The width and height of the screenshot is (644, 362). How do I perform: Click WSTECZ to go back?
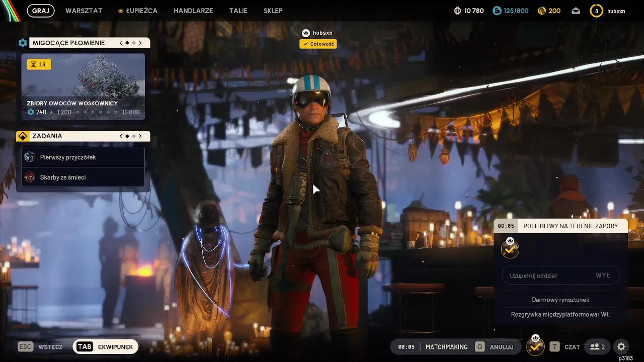click(50, 347)
